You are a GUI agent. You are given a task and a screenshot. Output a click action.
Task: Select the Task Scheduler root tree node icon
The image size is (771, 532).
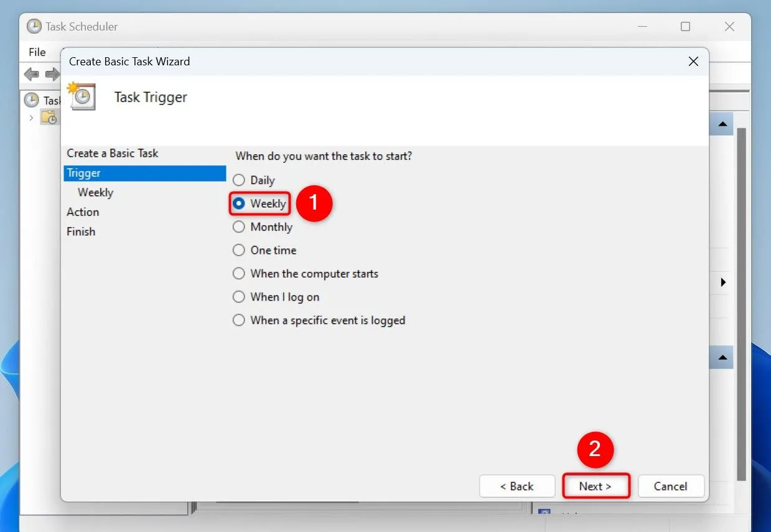pos(31,100)
